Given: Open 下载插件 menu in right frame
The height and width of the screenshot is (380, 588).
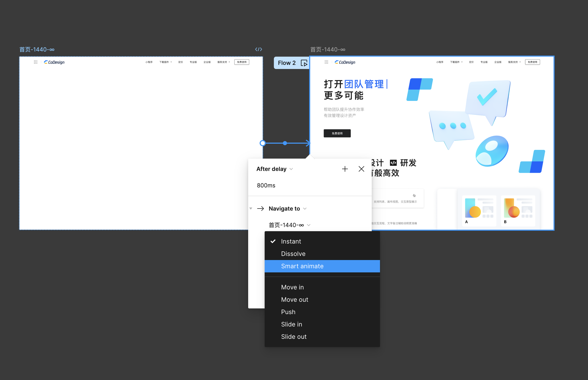Looking at the screenshot, I should tap(456, 62).
